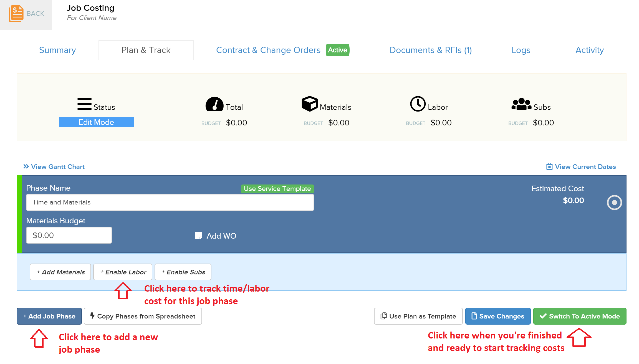This screenshot has width=639, height=364.
Task: Click the Estimated Cost $0.00 amount
Action: click(x=573, y=200)
